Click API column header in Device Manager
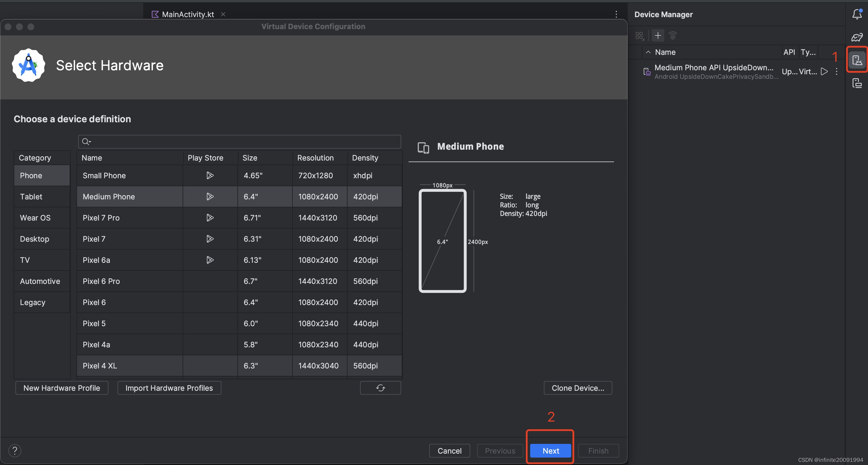868x465 pixels. tap(789, 52)
